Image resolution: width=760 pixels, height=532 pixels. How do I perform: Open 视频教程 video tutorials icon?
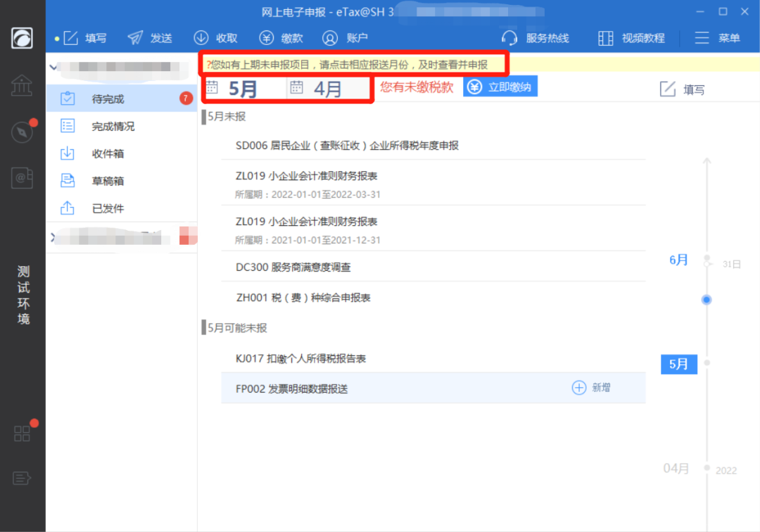point(604,38)
